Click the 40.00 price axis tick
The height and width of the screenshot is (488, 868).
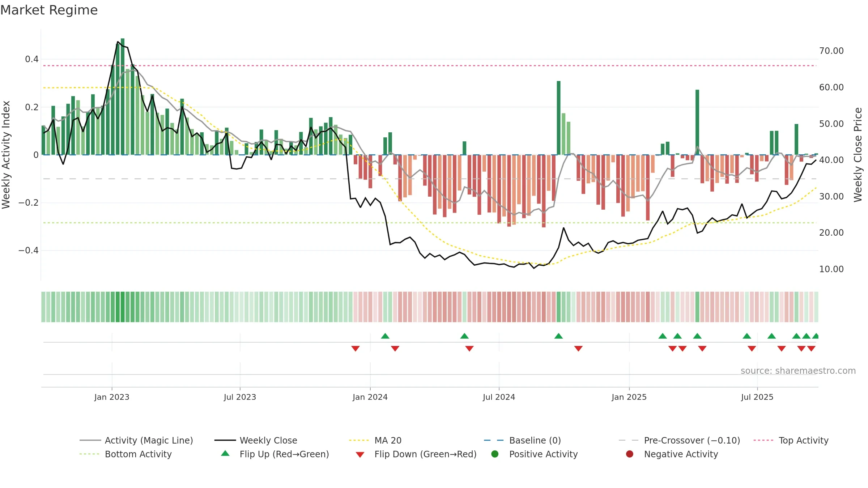pos(831,160)
